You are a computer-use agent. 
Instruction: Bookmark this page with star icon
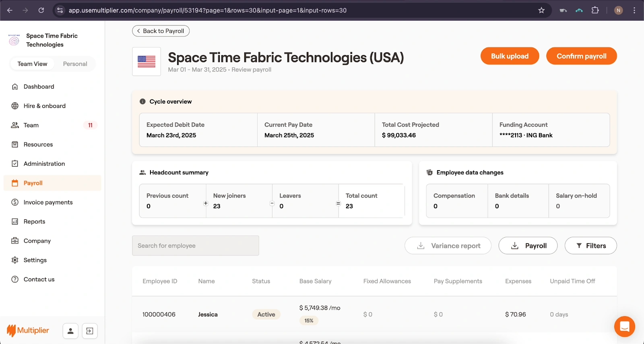point(541,10)
